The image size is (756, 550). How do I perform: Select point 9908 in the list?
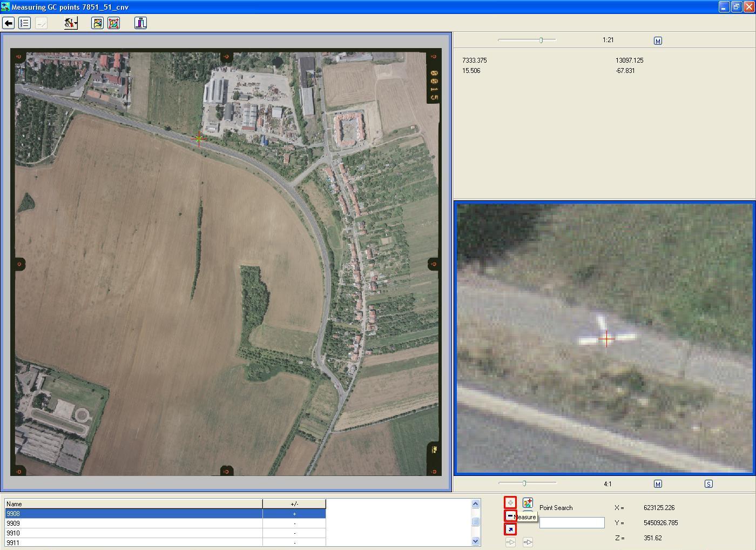point(165,514)
